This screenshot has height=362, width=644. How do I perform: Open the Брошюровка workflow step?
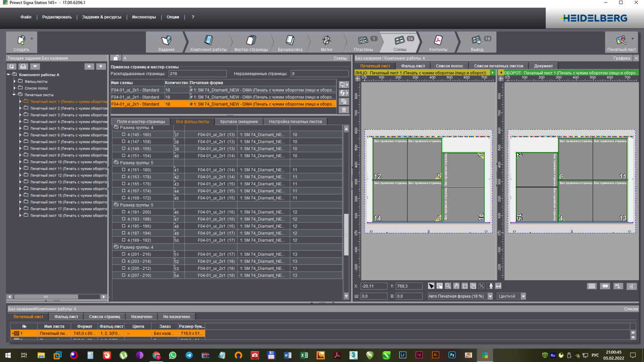(x=290, y=43)
